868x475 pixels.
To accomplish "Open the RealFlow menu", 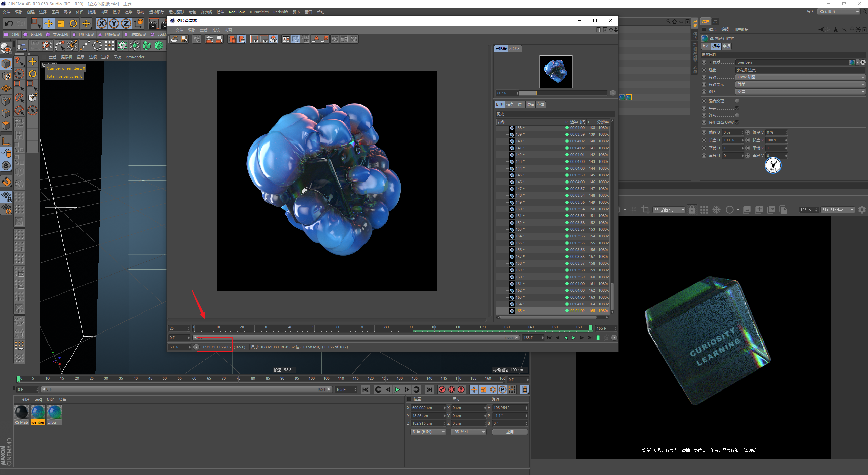I will [237, 12].
